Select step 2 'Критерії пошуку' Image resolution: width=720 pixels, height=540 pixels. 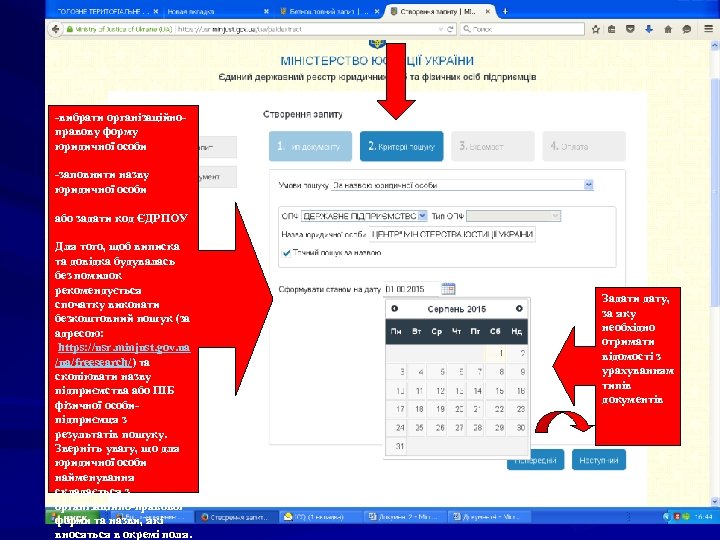pos(402,146)
